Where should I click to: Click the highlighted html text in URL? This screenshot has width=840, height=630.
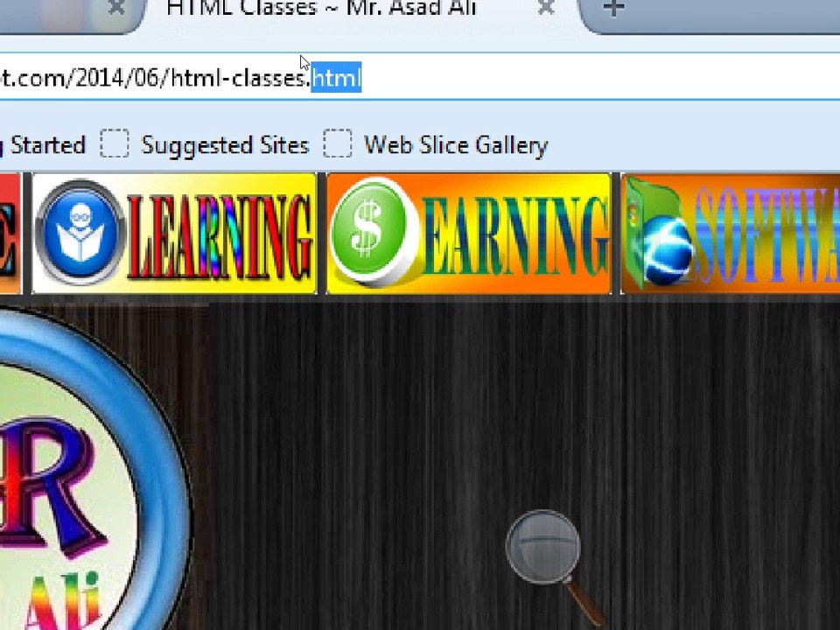pos(336,77)
